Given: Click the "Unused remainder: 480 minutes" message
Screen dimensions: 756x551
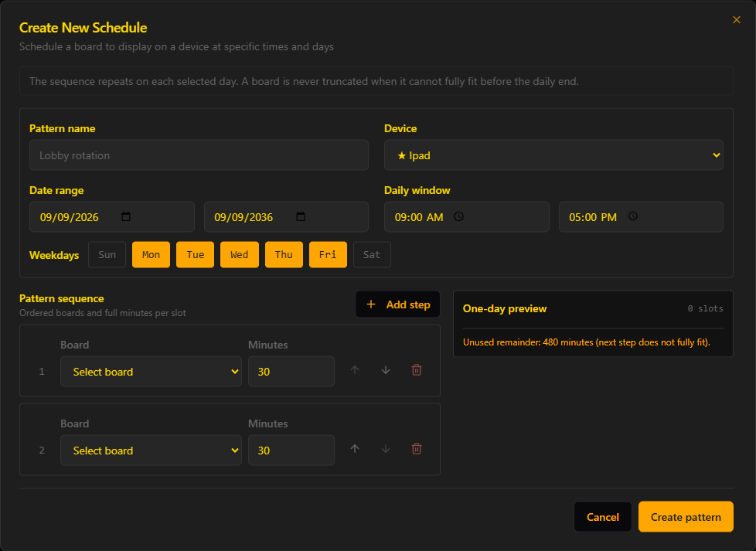Looking at the screenshot, I should (586, 342).
